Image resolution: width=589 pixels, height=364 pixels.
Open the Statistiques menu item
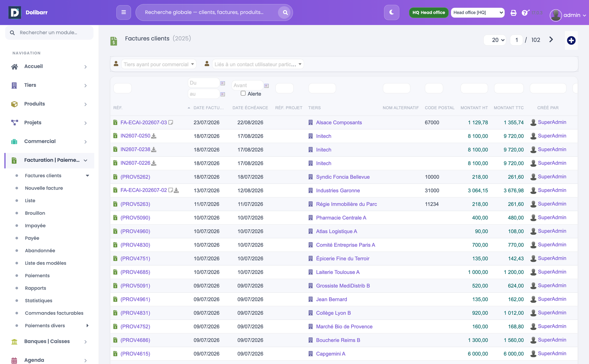tap(38, 301)
